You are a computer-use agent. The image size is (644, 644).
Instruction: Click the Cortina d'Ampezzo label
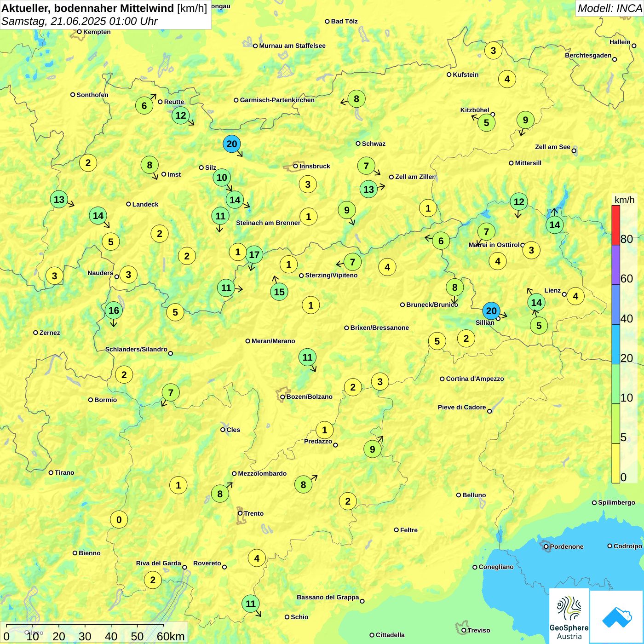point(475,379)
